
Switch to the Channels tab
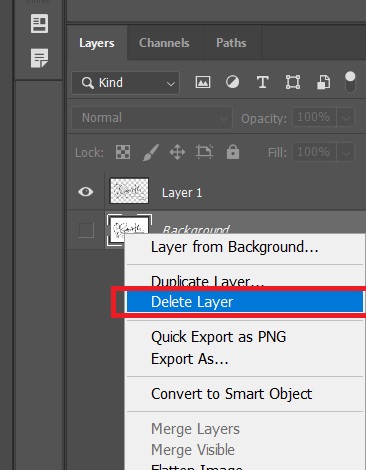coord(164,43)
